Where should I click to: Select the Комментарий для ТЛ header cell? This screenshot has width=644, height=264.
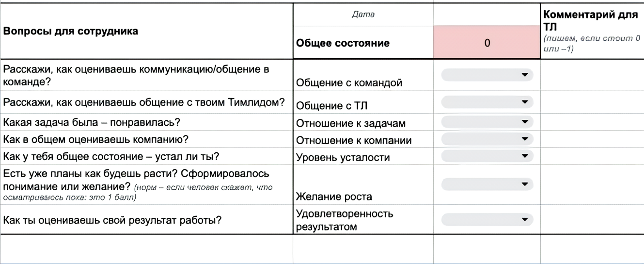point(592,32)
